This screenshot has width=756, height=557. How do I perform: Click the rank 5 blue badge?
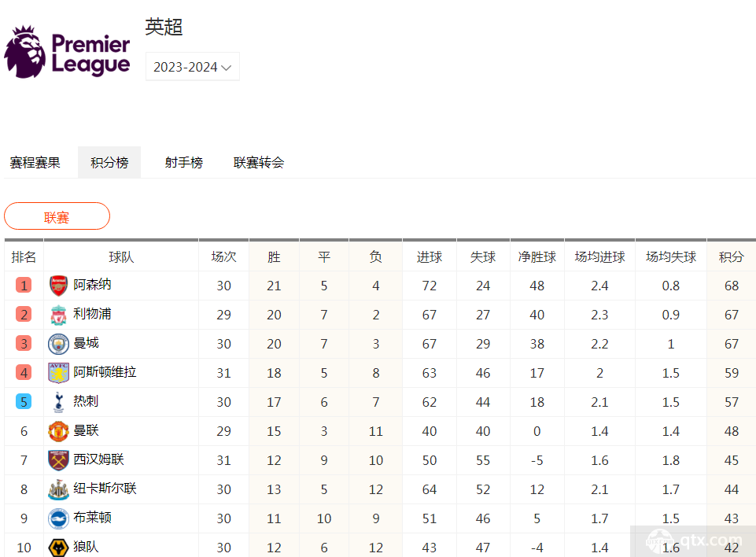pos(24,402)
